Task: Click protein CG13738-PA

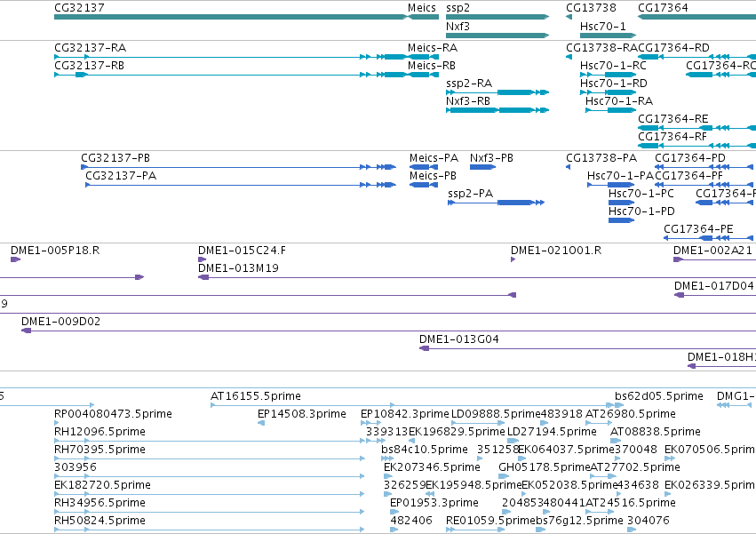Action: (x=568, y=167)
